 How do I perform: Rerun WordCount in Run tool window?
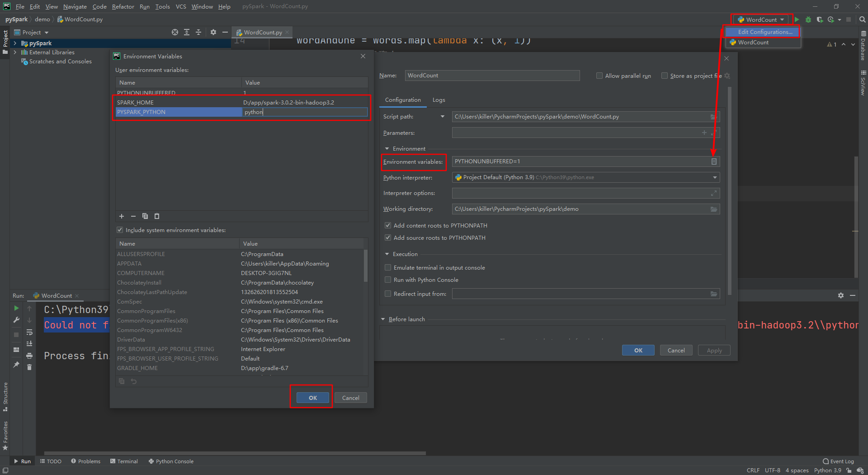(x=16, y=308)
